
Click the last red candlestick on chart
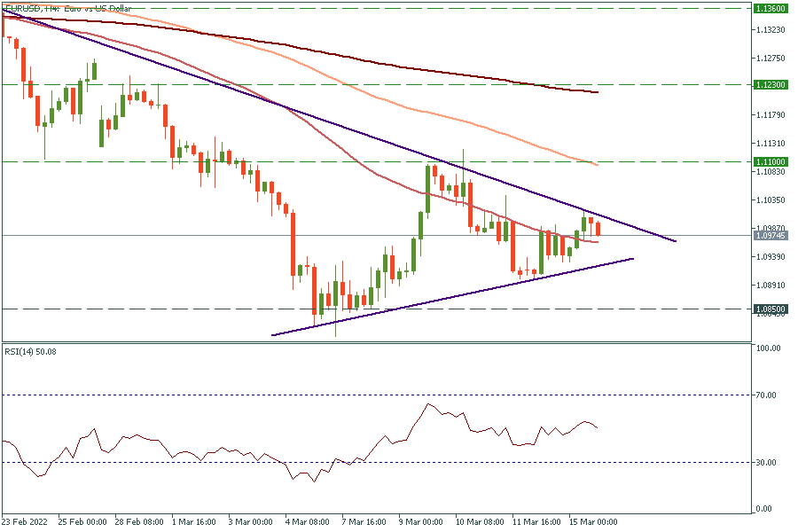pyautogui.click(x=598, y=227)
